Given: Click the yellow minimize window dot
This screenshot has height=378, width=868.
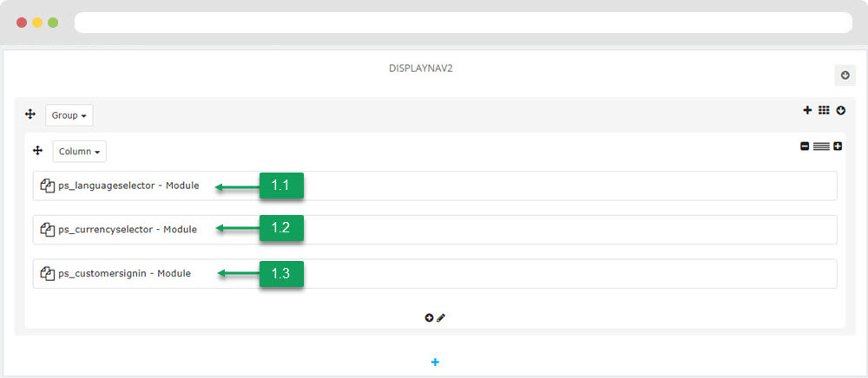Looking at the screenshot, I should tap(37, 23).
